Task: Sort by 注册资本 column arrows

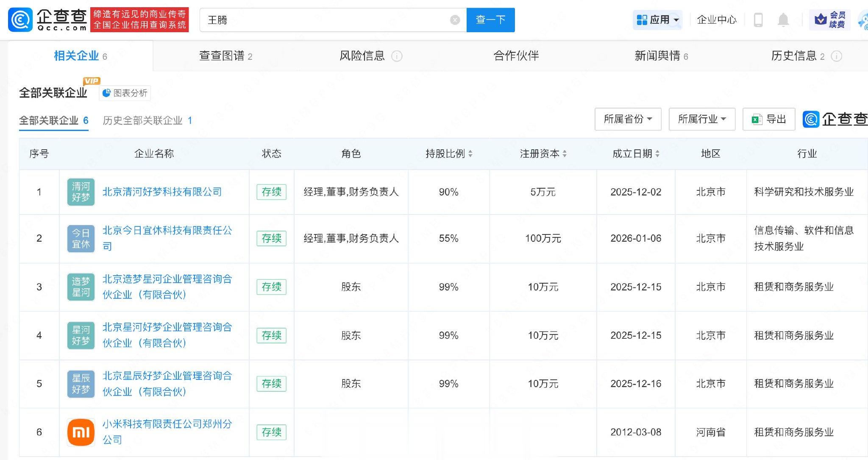Action: point(564,154)
